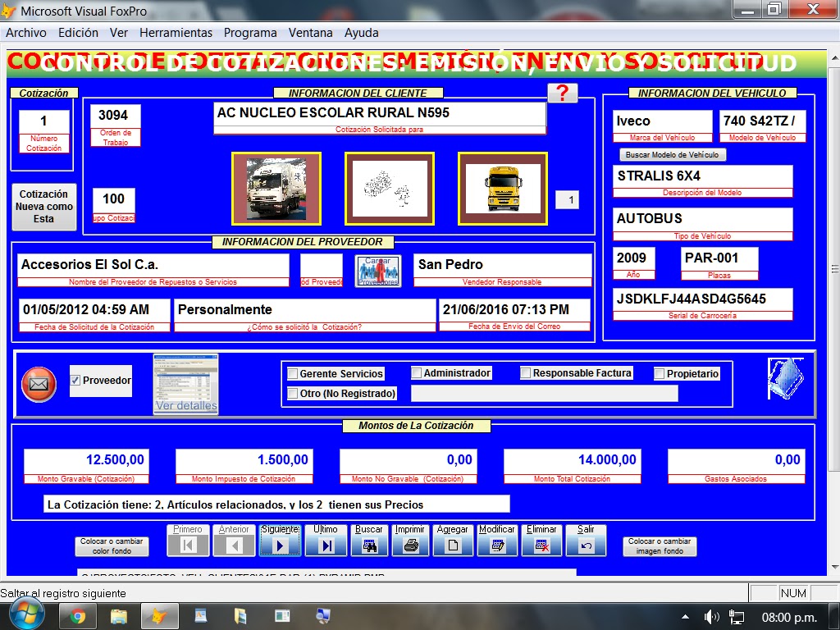This screenshot has width=840, height=630.
Task: Toggle Otro (No Registrado) checkbox
Action: pyautogui.click(x=293, y=394)
